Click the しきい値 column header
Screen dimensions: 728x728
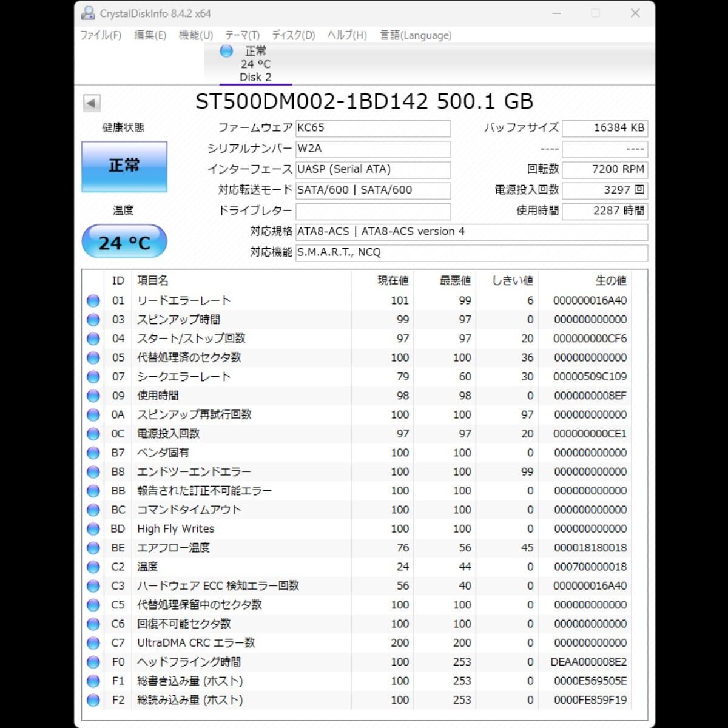[x=507, y=280]
